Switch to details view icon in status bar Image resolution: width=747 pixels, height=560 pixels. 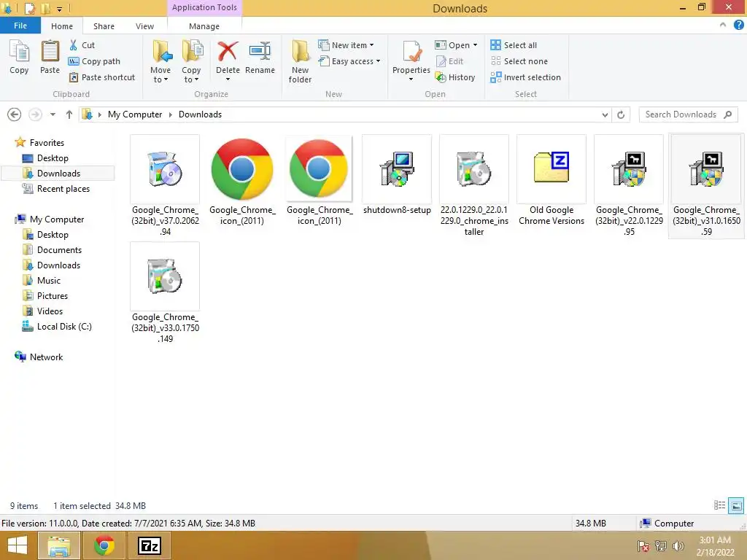pyautogui.click(x=719, y=505)
